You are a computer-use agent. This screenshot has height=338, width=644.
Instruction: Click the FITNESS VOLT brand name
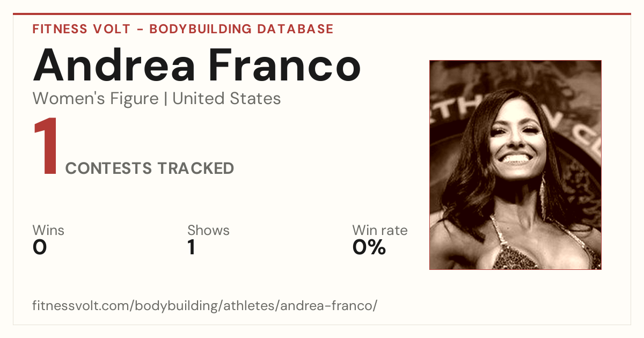pos(80,29)
